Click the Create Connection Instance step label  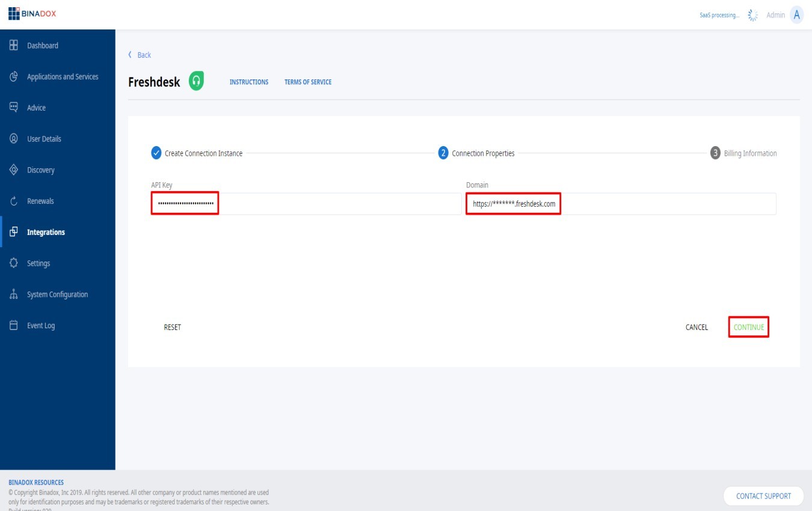(204, 153)
